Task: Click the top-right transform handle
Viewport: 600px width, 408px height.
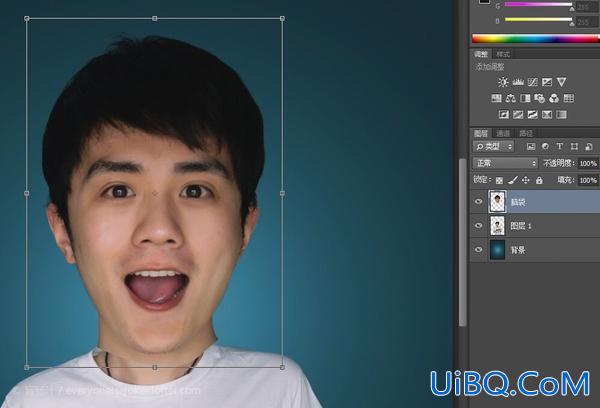Action: pos(282,18)
